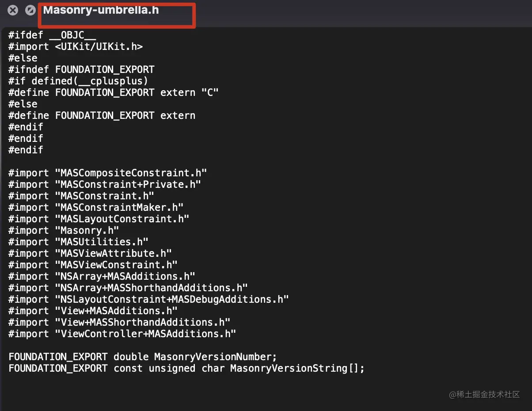
Task: Click the '#if defined(__cplusplus)' line
Action: 78,81
